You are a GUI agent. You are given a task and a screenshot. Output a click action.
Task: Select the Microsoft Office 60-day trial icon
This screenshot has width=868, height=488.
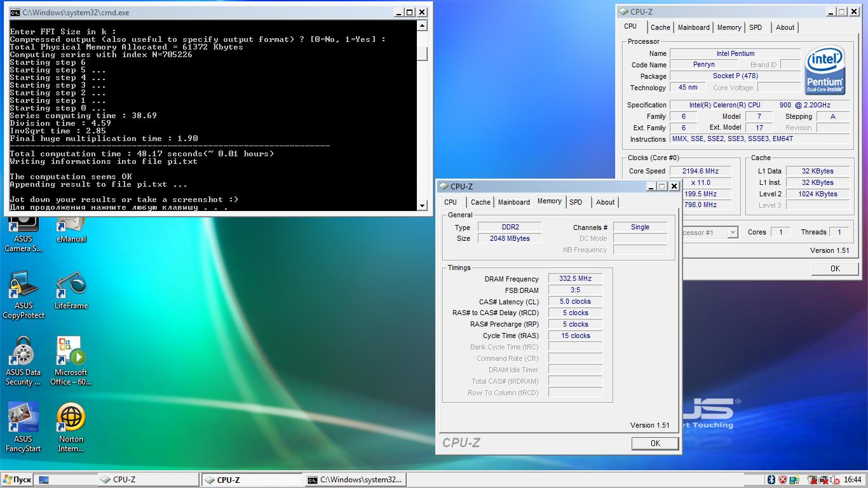[71, 362]
